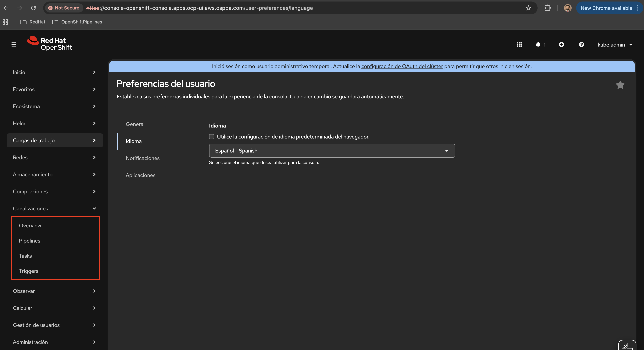Open Triggers under Canalizaciones

pos(28,271)
